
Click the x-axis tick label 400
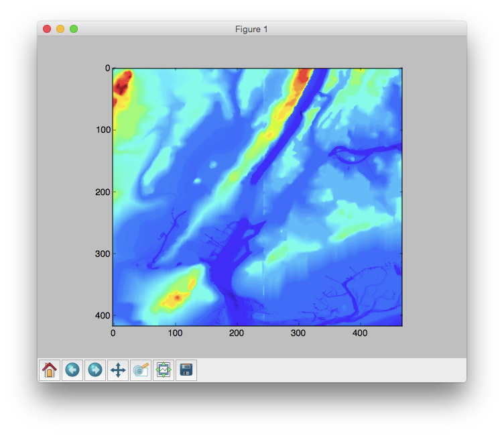click(359, 333)
